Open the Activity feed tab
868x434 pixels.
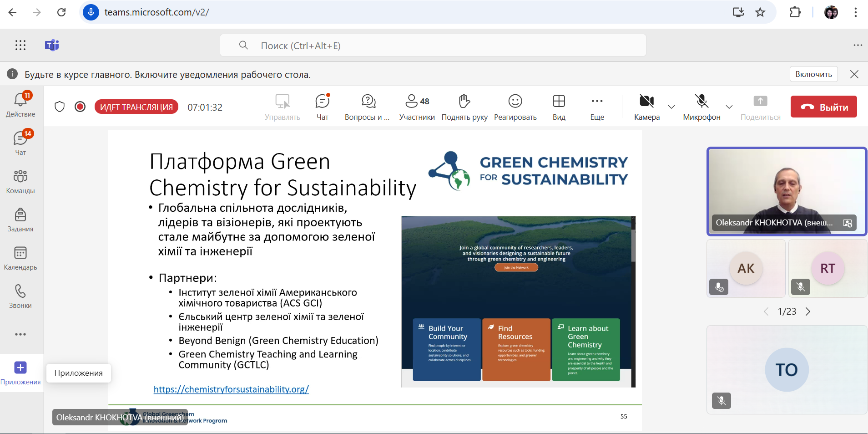(20, 105)
